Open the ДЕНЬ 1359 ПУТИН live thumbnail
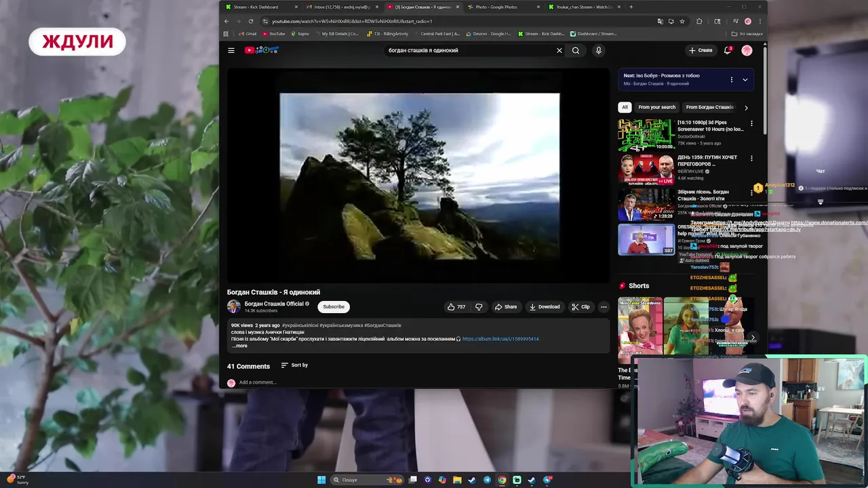Viewport: 868px width, 488px height. (x=646, y=169)
